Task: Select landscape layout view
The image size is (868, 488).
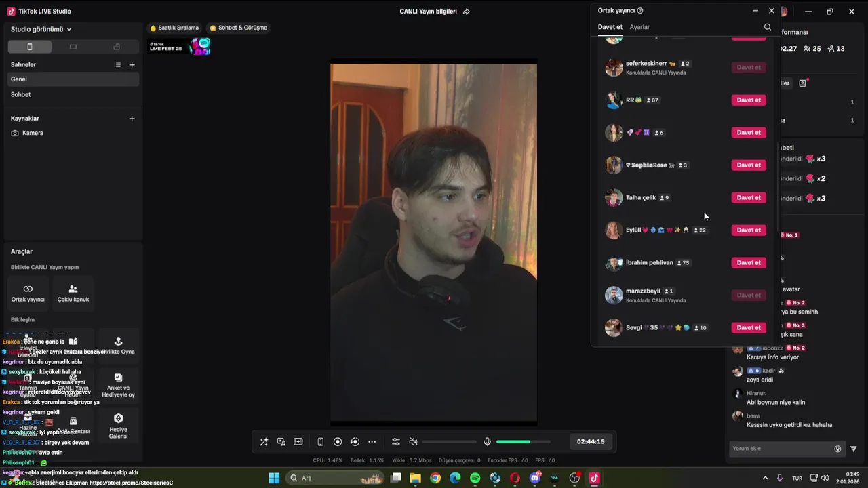Action: (x=73, y=47)
